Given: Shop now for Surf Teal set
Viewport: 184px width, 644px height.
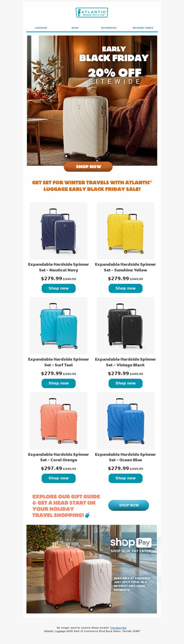Looking at the screenshot, I should click(59, 383).
